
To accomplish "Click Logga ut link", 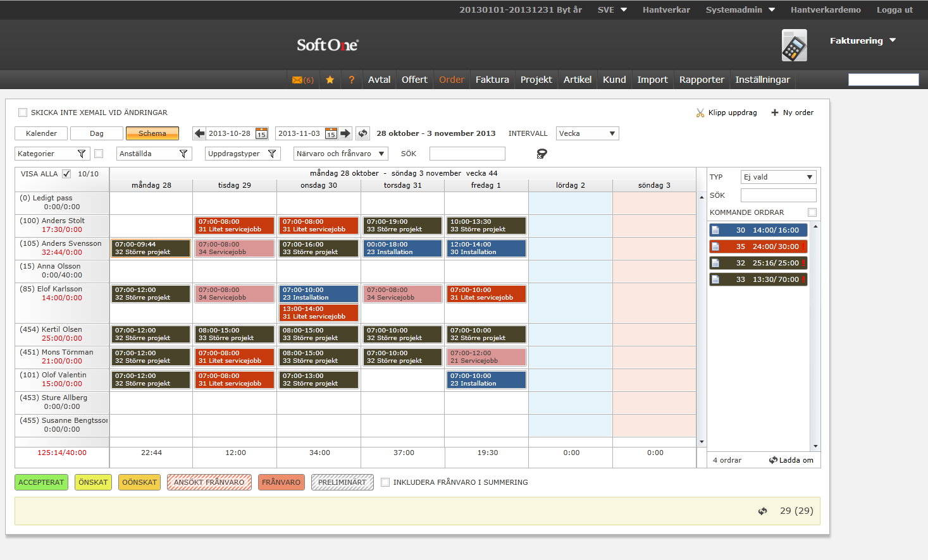I will coord(894,9).
